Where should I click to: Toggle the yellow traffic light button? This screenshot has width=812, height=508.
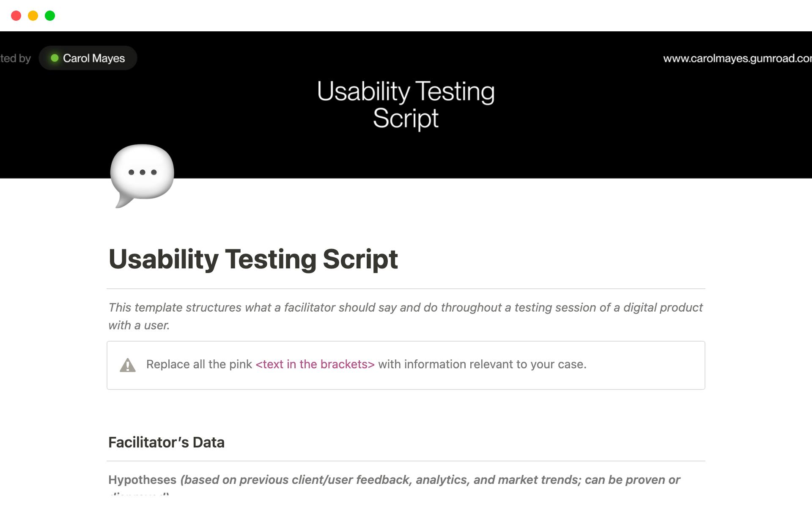33,16
